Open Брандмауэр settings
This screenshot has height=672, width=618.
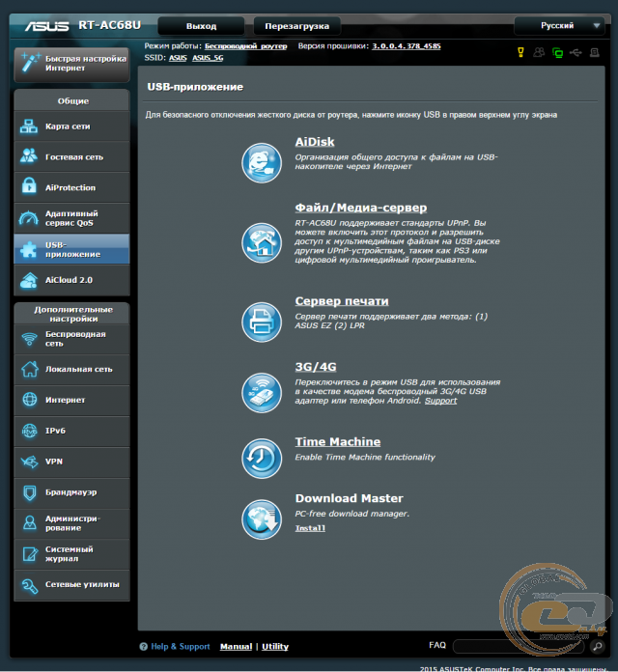(72, 492)
